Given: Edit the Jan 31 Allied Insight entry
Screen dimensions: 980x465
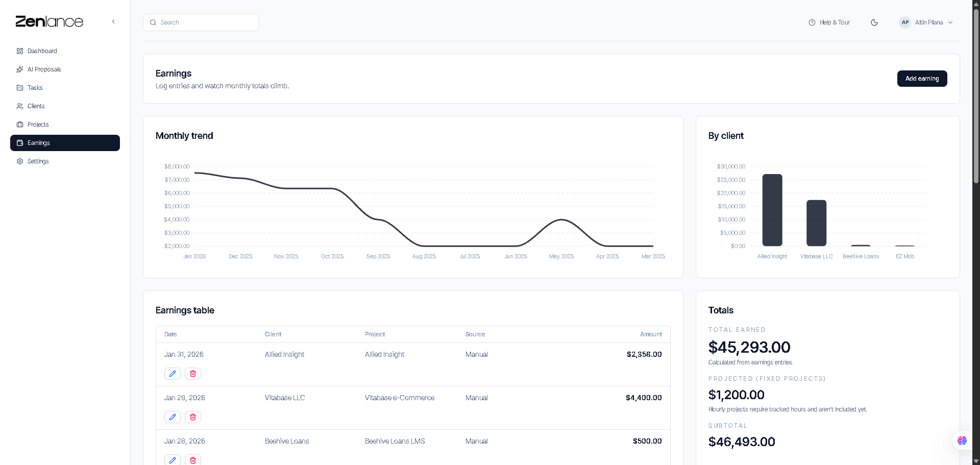Looking at the screenshot, I should 172,374.
